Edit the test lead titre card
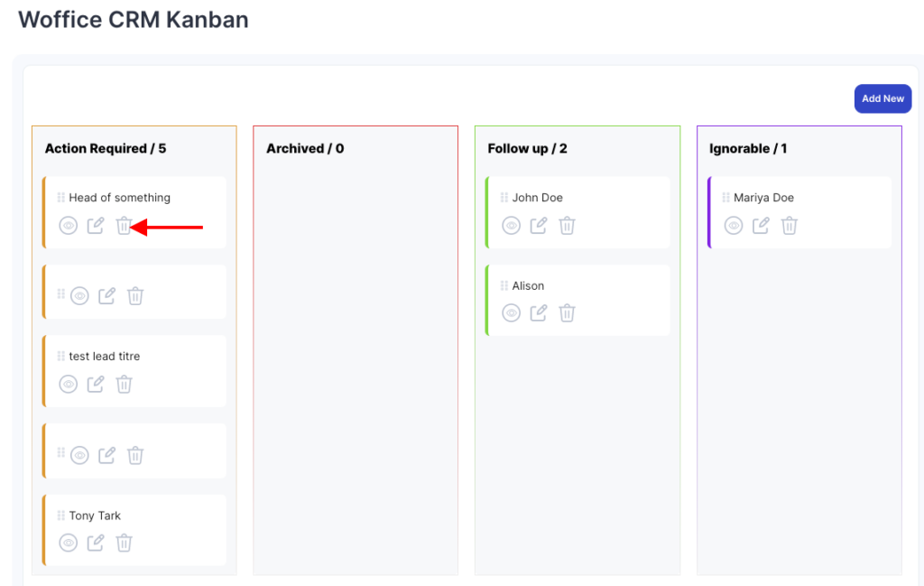924x586 pixels. (x=96, y=385)
